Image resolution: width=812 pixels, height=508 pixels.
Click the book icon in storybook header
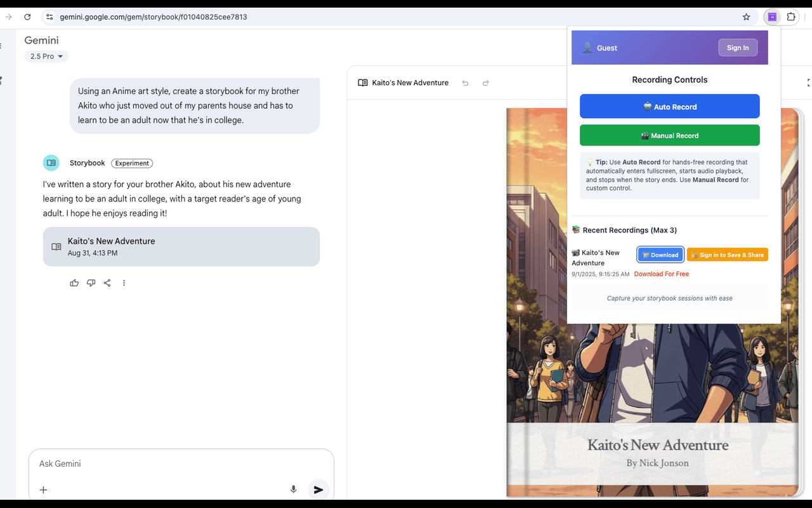pos(363,83)
